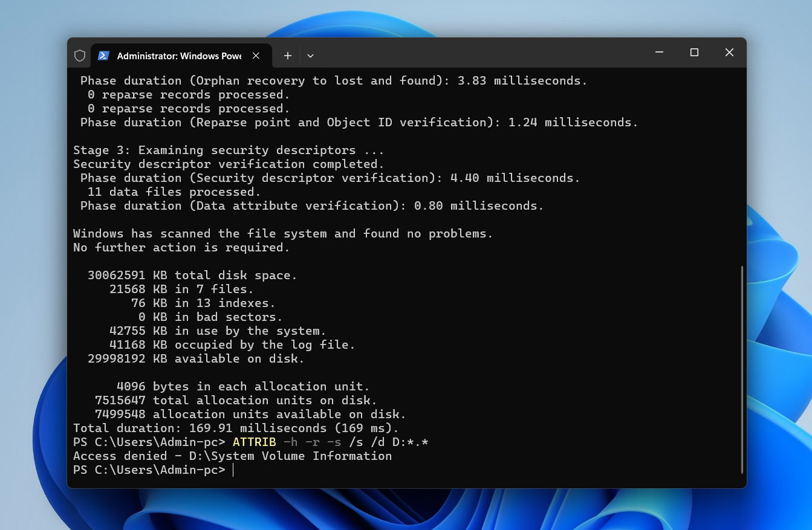Image resolution: width=812 pixels, height=530 pixels.
Task: Click the '21568 KB in 7 files' line
Action: (181, 289)
